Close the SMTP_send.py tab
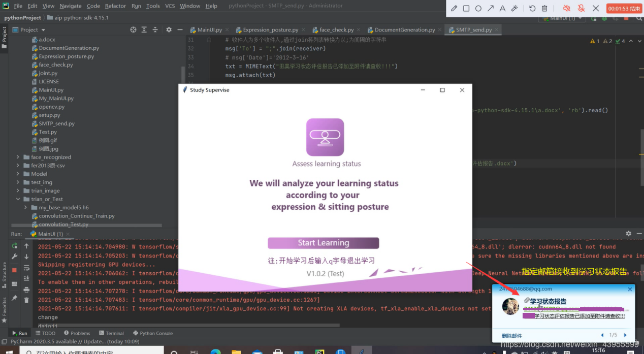Image resolution: width=644 pixels, height=354 pixels. click(497, 30)
